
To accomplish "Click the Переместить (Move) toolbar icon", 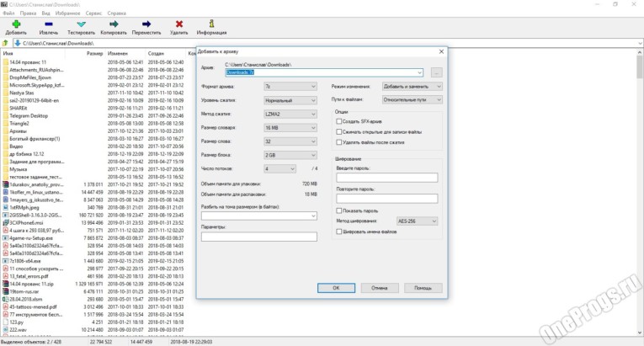I will (x=146, y=24).
